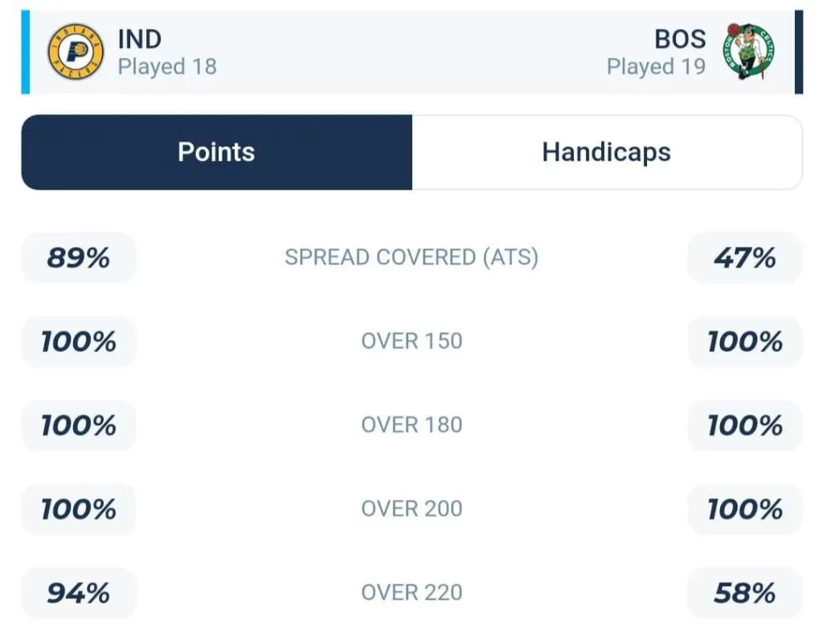Select the IND team name
Image resolution: width=823 pixels, height=644 pixels.
coord(139,39)
